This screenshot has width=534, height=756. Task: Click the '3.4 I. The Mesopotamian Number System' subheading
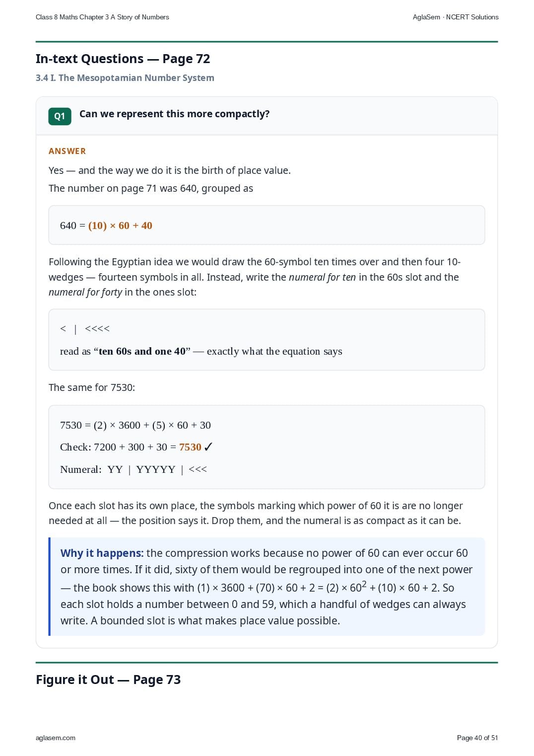125,78
